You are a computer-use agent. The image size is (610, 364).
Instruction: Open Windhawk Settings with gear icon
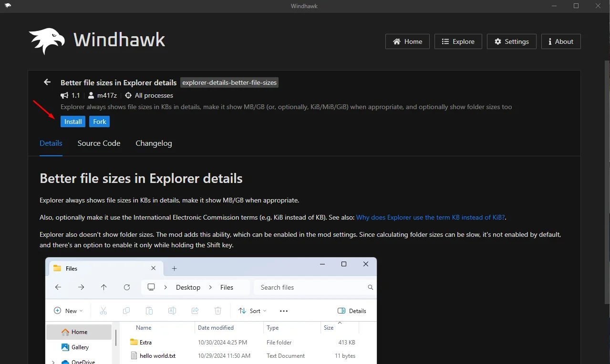[511, 41]
